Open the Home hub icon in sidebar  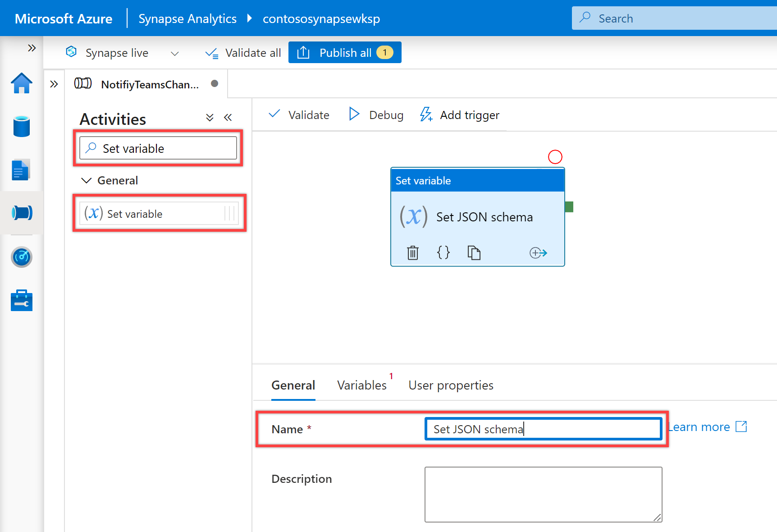[x=22, y=83]
